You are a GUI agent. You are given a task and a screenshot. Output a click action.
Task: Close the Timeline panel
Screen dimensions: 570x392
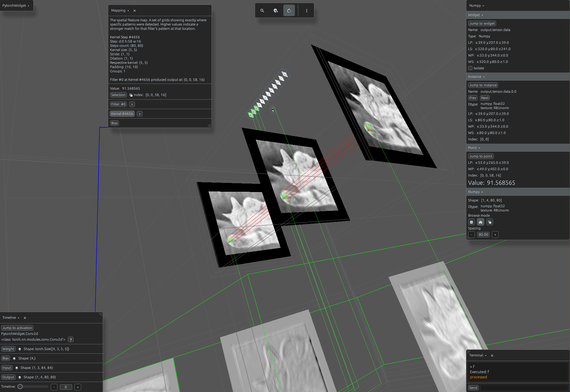(25, 318)
